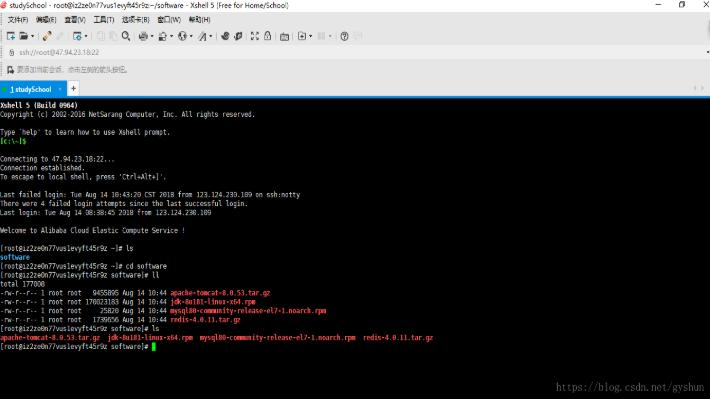
Task: Click the Open Session folder icon
Action: tap(25, 36)
